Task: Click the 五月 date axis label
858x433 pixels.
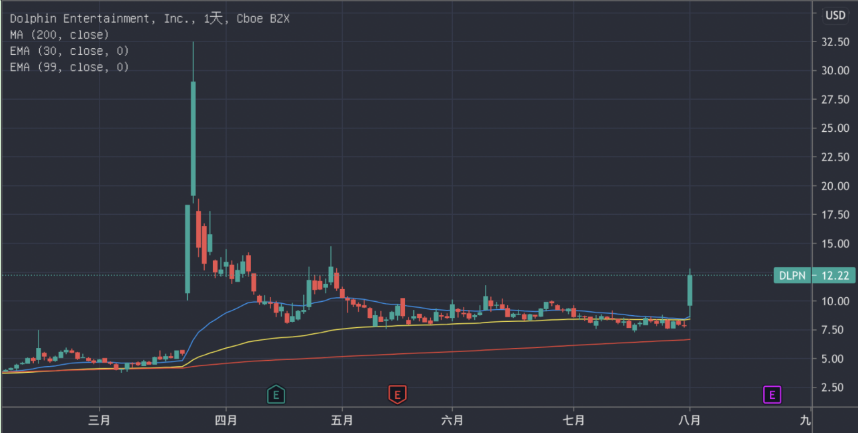Action: pos(342,420)
